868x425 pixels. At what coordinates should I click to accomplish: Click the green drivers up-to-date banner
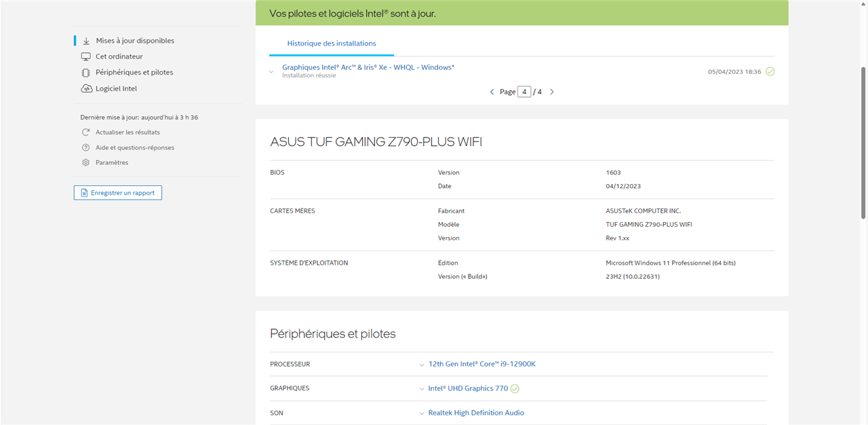tap(522, 13)
